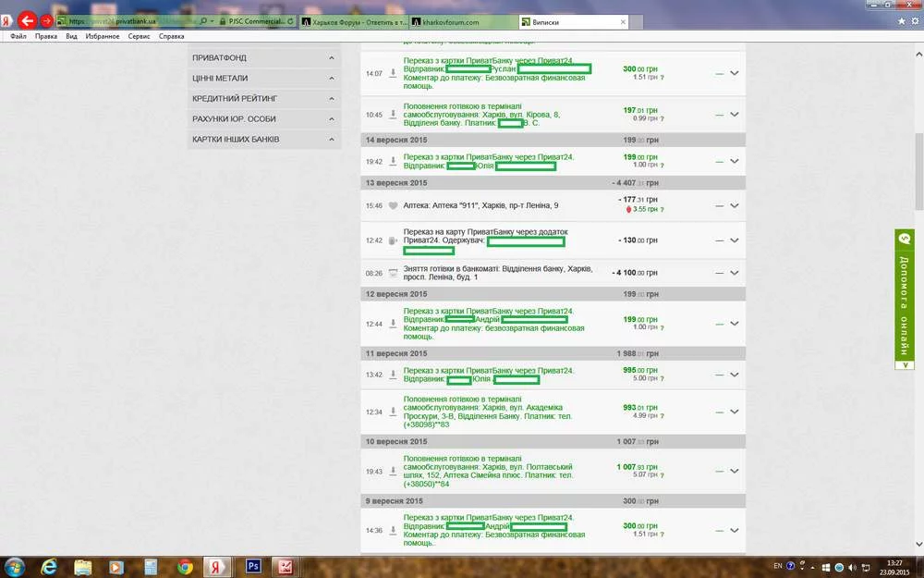This screenshot has width=924, height=578.
Task: Open the Справка menu
Action: tap(172, 36)
